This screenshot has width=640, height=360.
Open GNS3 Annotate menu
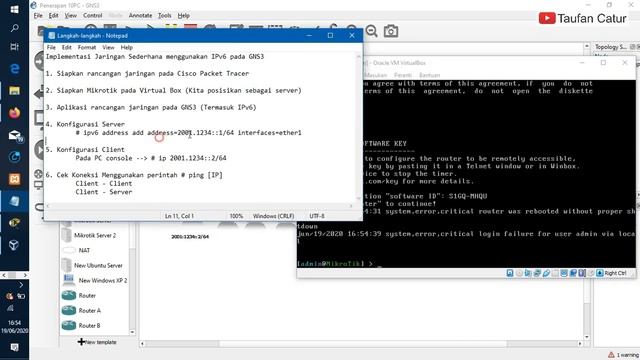140,16
